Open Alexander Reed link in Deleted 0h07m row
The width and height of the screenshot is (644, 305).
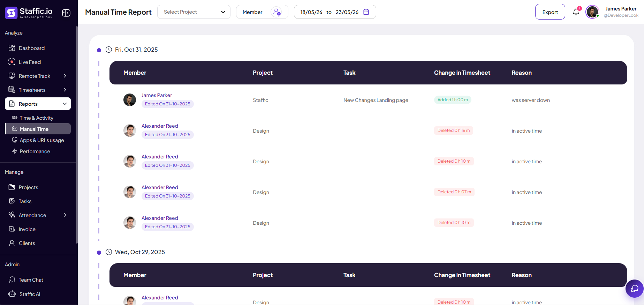[160, 187]
